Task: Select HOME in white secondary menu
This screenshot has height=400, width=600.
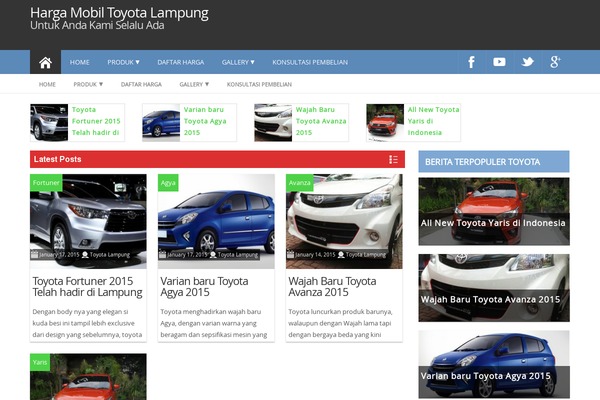Action: pyautogui.click(x=47, y=84)
